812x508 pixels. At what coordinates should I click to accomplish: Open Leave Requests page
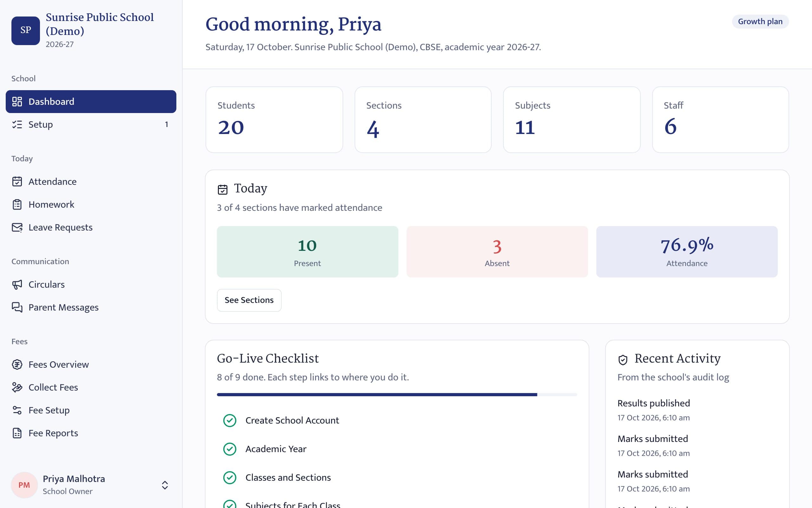(91, 227)
